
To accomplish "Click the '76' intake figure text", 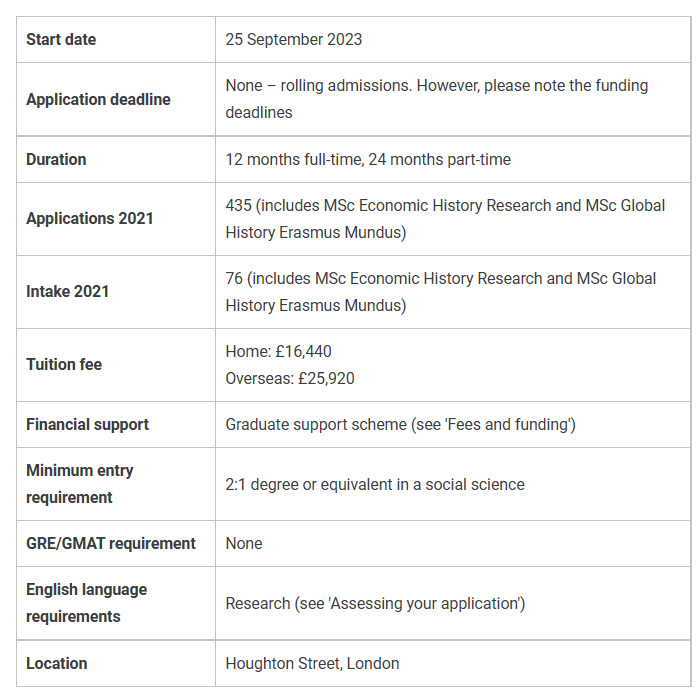I will click(235, 278).
